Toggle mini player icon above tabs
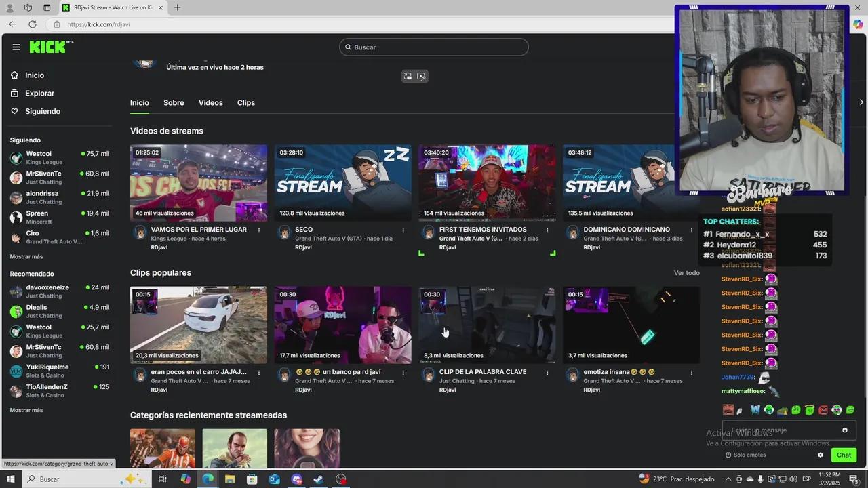 (408, 77)
